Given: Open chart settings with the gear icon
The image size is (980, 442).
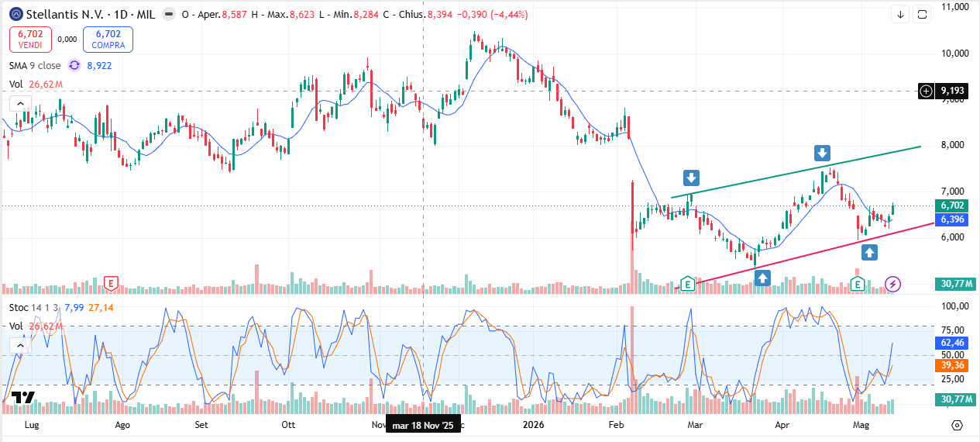Looking at the screenshot, I should coord(957,425).
